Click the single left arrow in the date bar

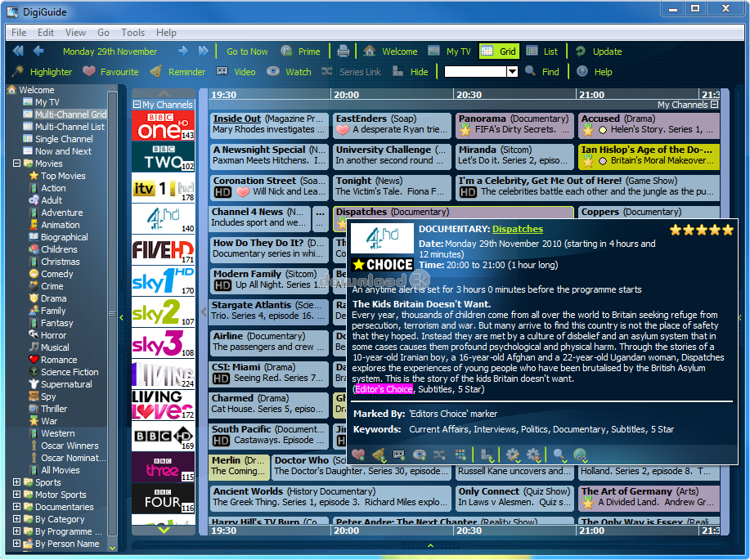[x=38, y=51]
